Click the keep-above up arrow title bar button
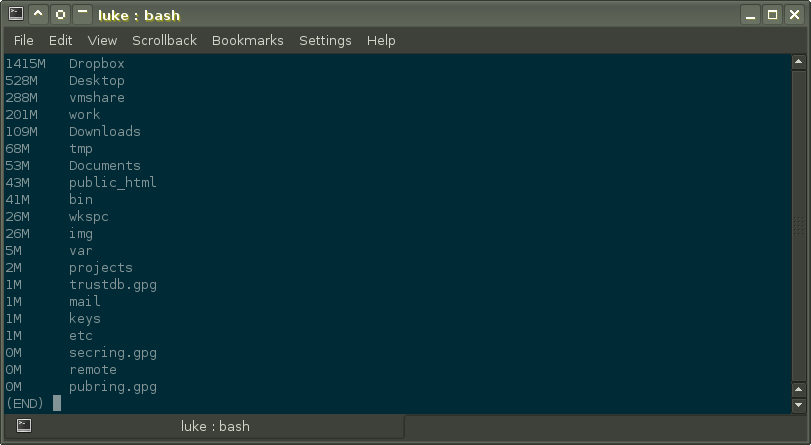Image resolution: width=811 pixels, height=445 pixels. click(x=38, y=15)
